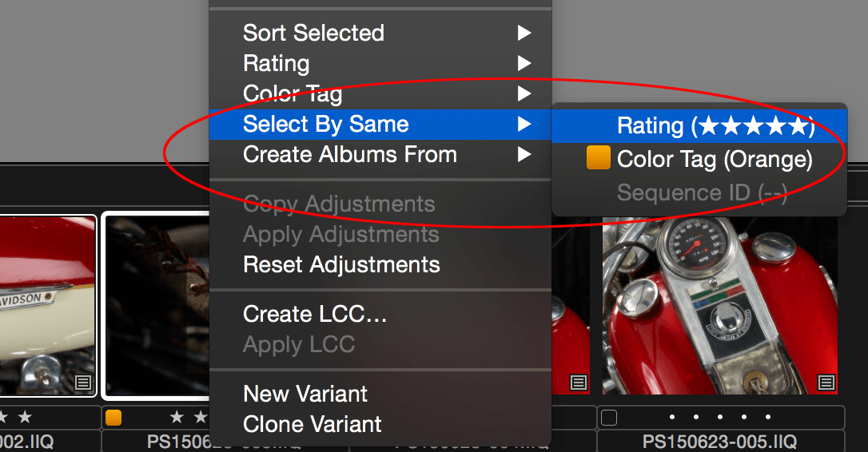Screen dimensions: 868x452
Task: Toggle empty color tag box under PS150623-005
Action: pyautogui.click(x=609, y=417)
